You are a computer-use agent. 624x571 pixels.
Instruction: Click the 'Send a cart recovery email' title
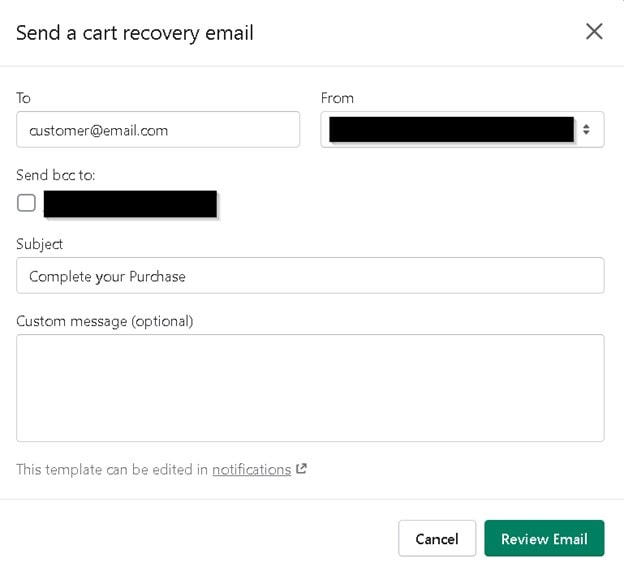click(x=135, y=33)
